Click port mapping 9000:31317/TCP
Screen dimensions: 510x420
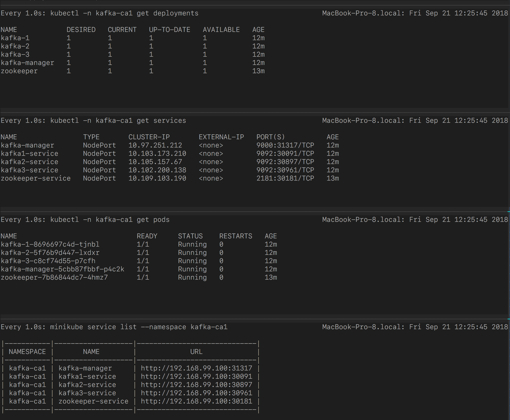click(x=285, y=145)
